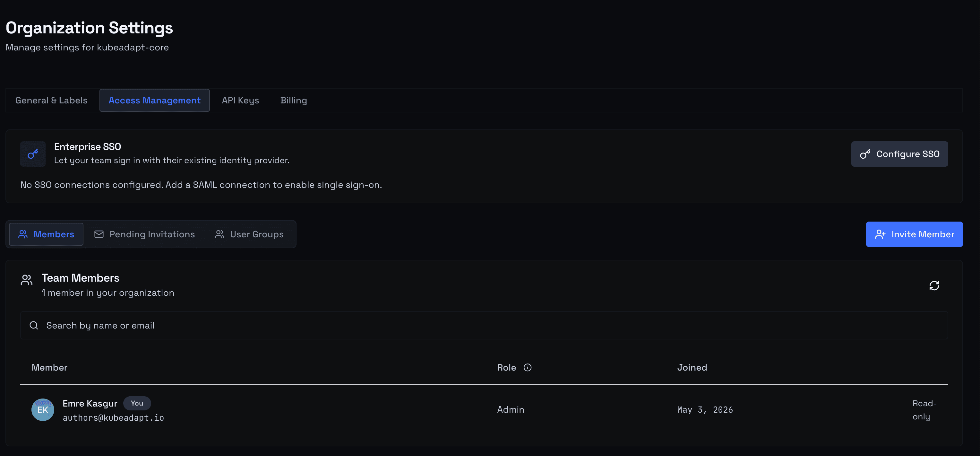
Task: Click the EK avatar of Emre Kasgur
Action: point(43,409)
